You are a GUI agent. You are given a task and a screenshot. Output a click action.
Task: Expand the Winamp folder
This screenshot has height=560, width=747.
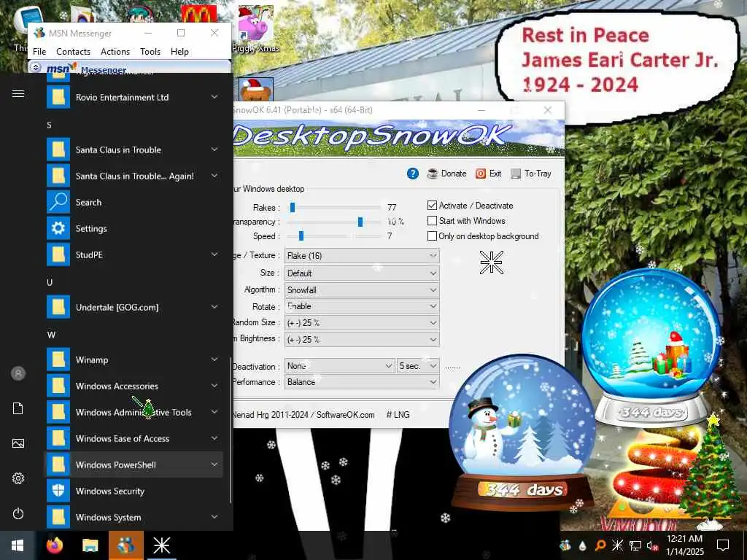134,359
